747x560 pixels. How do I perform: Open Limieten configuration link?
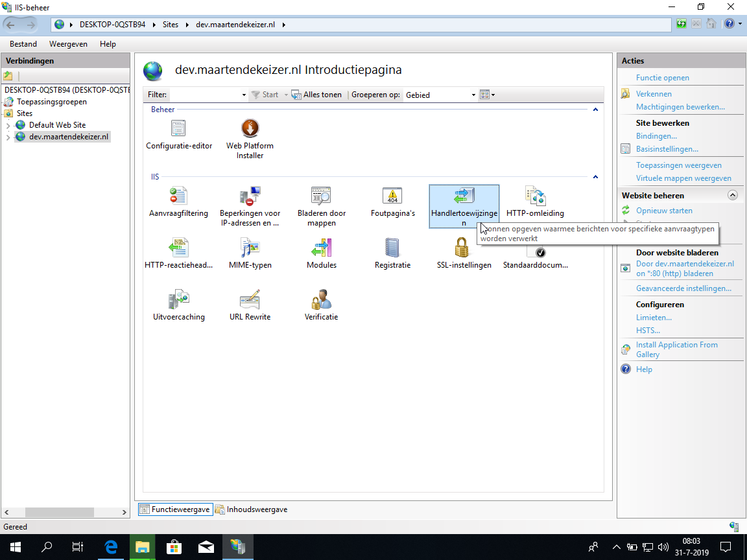click(x=654, y=317)
